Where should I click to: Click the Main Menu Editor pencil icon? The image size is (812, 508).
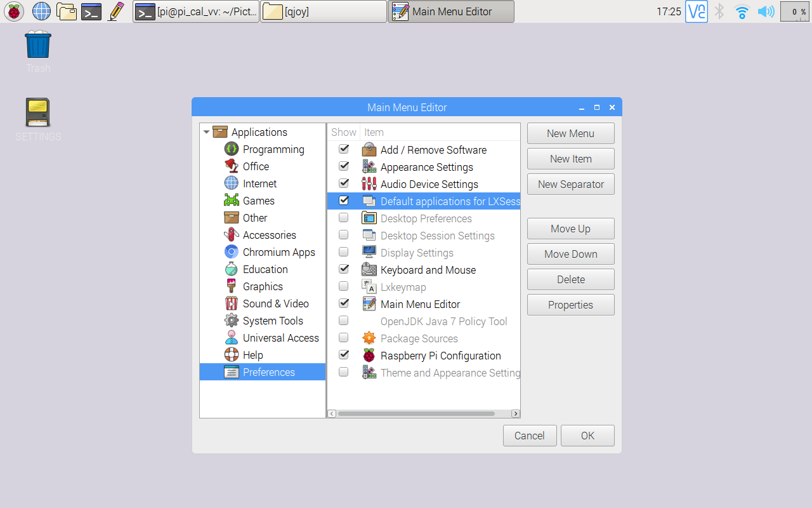[369, 304]
